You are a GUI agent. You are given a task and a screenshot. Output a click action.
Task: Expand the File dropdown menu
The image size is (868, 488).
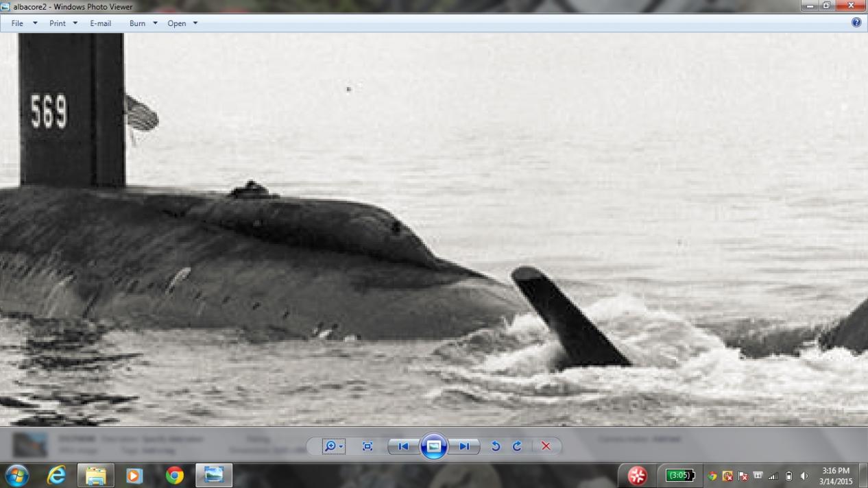pyautogui.click(x=24, y=23)
